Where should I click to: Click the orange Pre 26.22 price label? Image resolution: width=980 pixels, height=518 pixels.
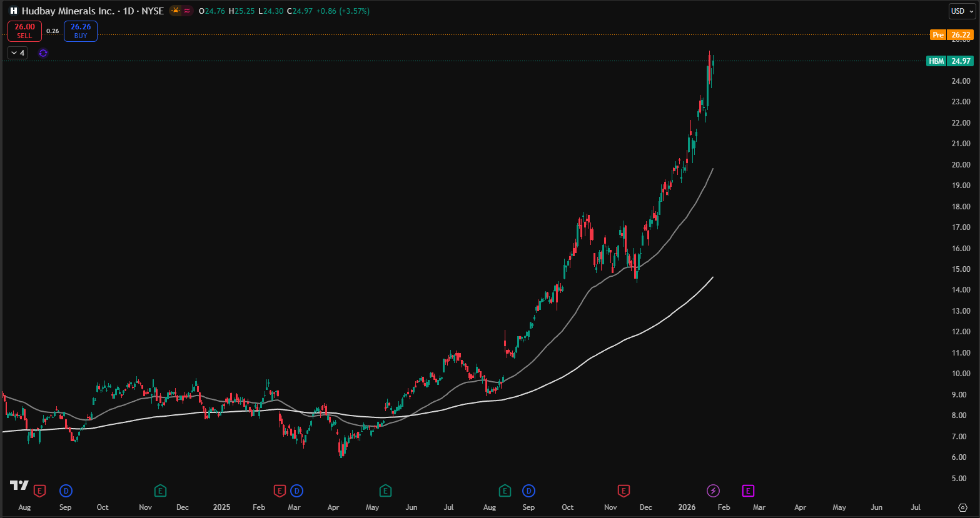(951, 35)
